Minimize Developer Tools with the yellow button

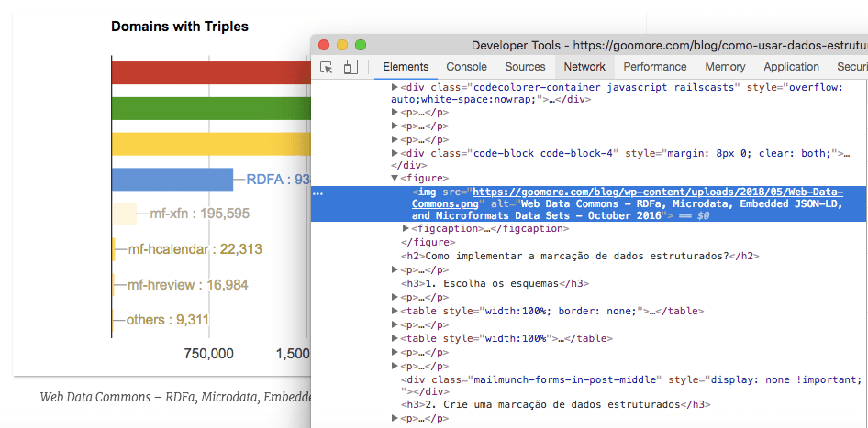[342, 45]
